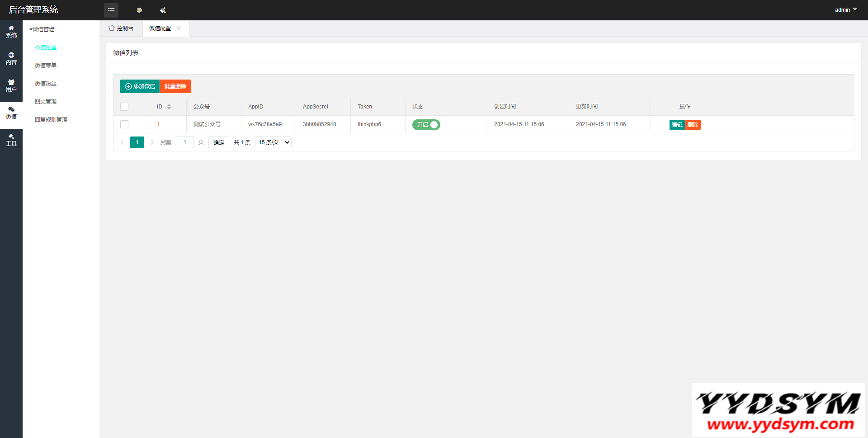The height and width of the screenshot is (438, 868).
Task: Open the admin user dropdown
Action: 846,9
